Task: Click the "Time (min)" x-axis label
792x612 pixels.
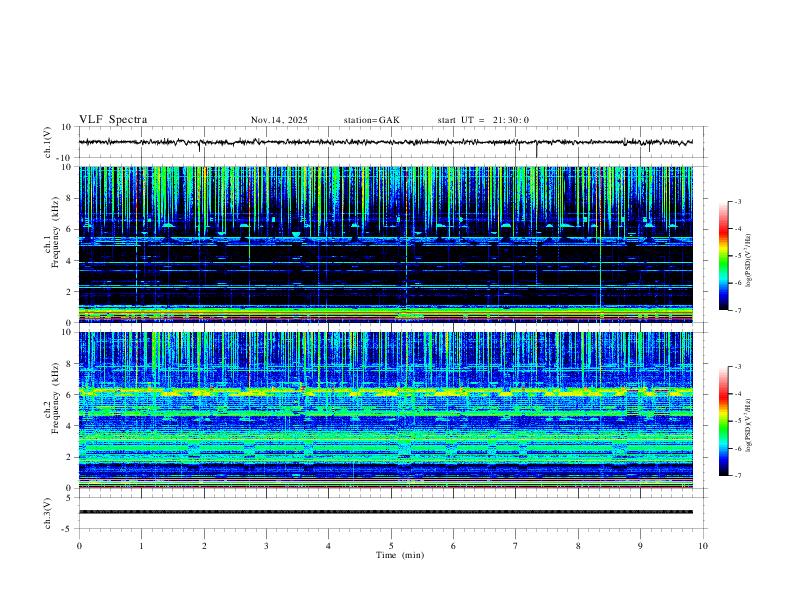Action: point(400,555)
